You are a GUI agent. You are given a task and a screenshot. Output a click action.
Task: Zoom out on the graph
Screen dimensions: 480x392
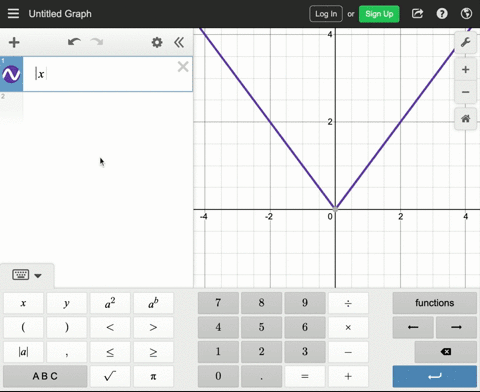pyautogui.click(x=465, y=92)
